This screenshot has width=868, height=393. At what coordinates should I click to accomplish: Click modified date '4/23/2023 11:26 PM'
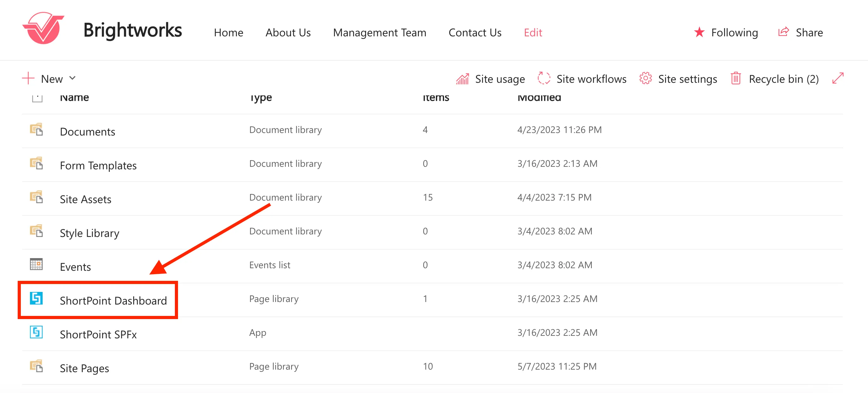point(559,130)
